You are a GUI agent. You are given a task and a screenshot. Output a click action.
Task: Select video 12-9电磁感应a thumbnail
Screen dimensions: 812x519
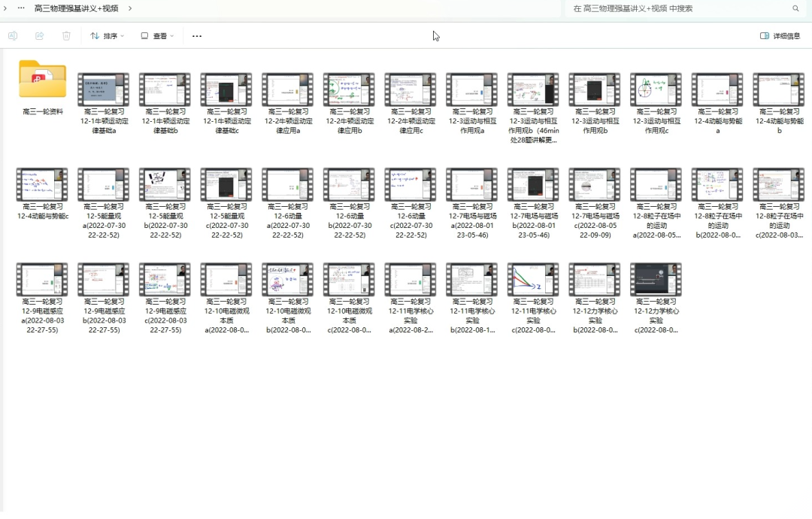pyautogui.click(x=42, y=279)
